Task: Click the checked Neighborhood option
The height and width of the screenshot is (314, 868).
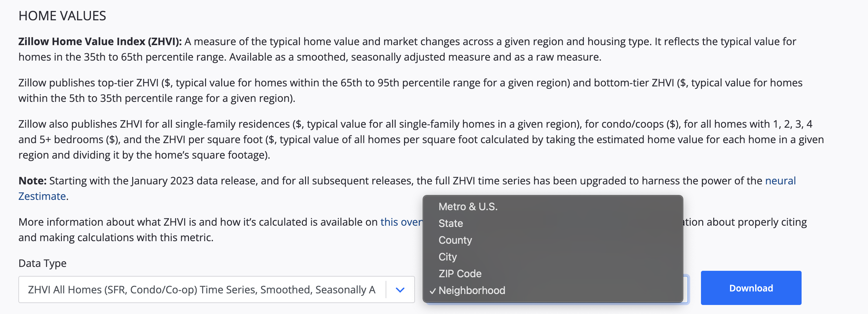Action: [553, 290]
